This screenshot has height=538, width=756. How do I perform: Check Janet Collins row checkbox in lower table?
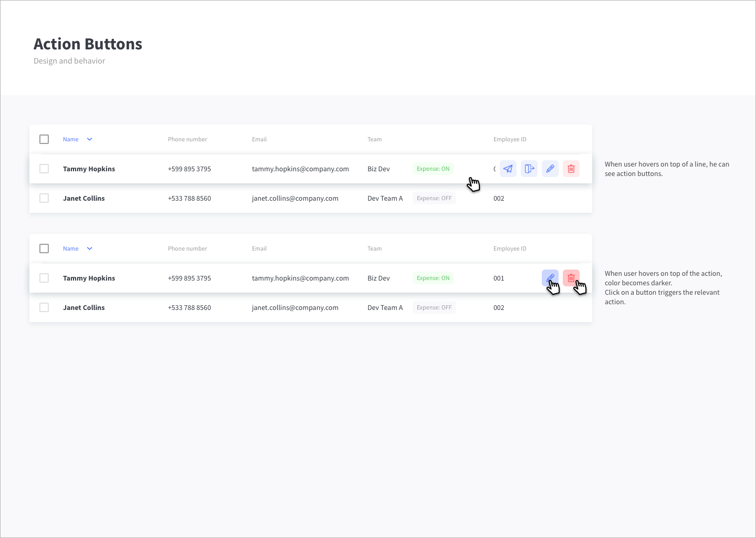44,307
